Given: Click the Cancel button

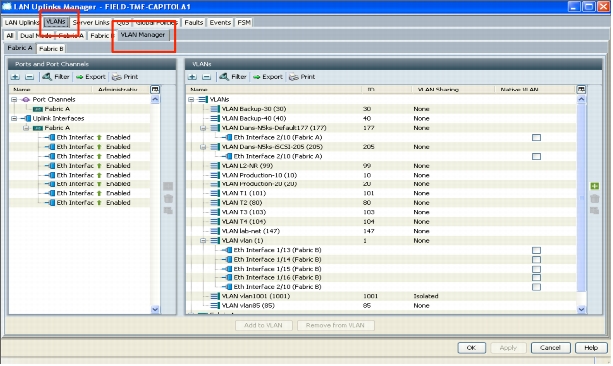Looking at the screenshot, I should point(550,348).
